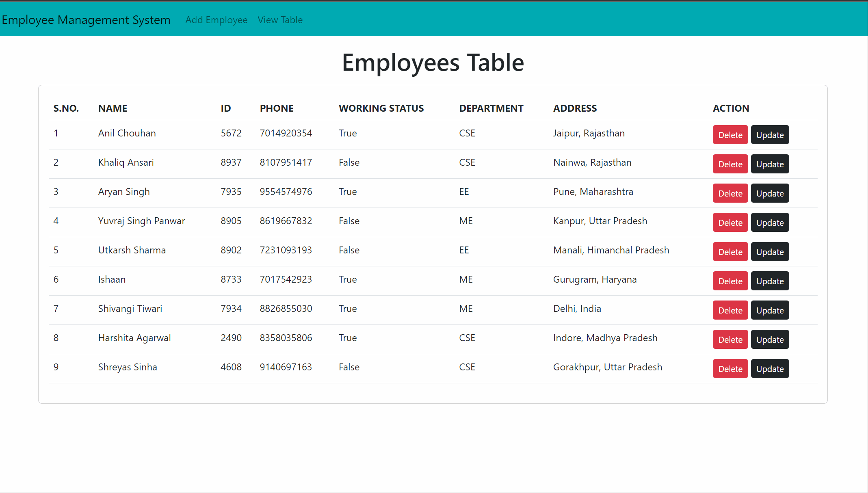This screenshot has height=493, width=868.
Task: Click the Working Status column header
Action: pos(381,108)
